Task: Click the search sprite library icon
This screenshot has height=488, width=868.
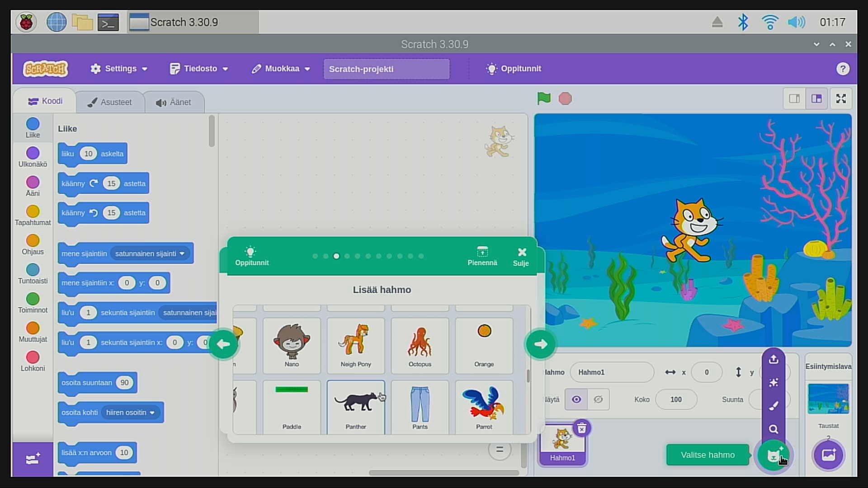Action: pyautogui.click(x=774, y=429)
